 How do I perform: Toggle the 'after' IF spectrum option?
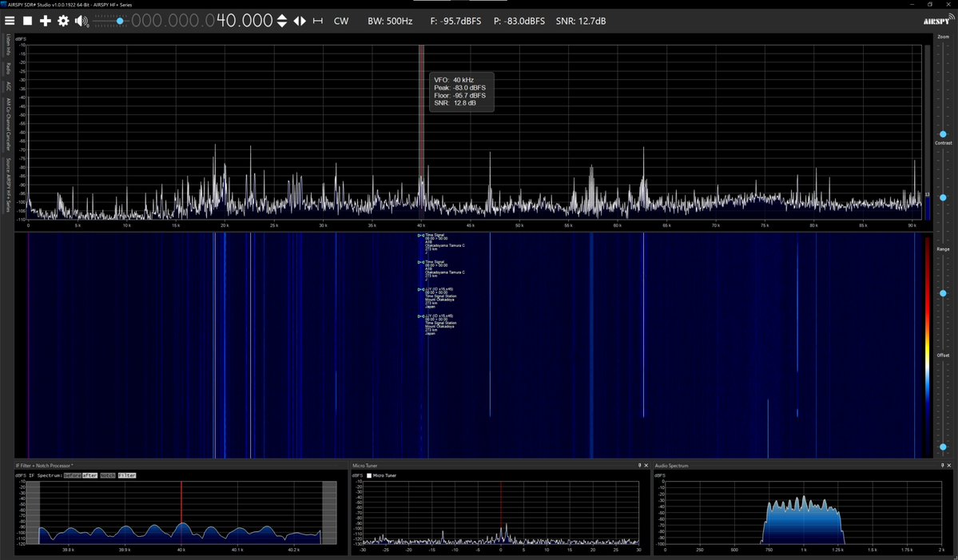pyautogui.click(x=89, y=475)
